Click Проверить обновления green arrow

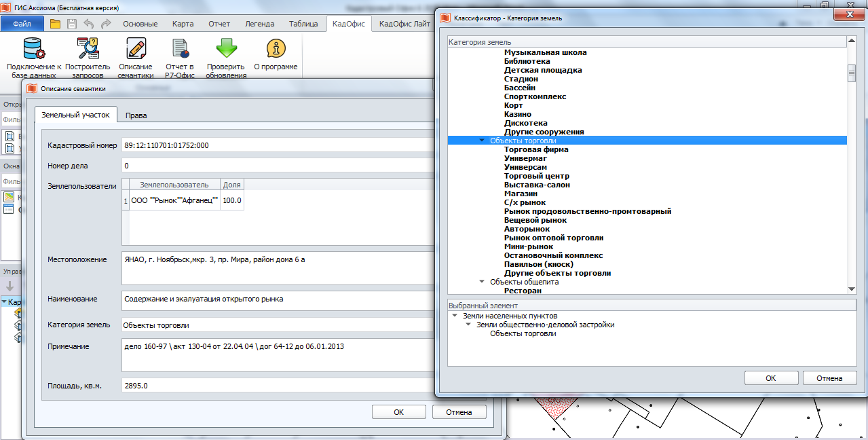(226, 50)
